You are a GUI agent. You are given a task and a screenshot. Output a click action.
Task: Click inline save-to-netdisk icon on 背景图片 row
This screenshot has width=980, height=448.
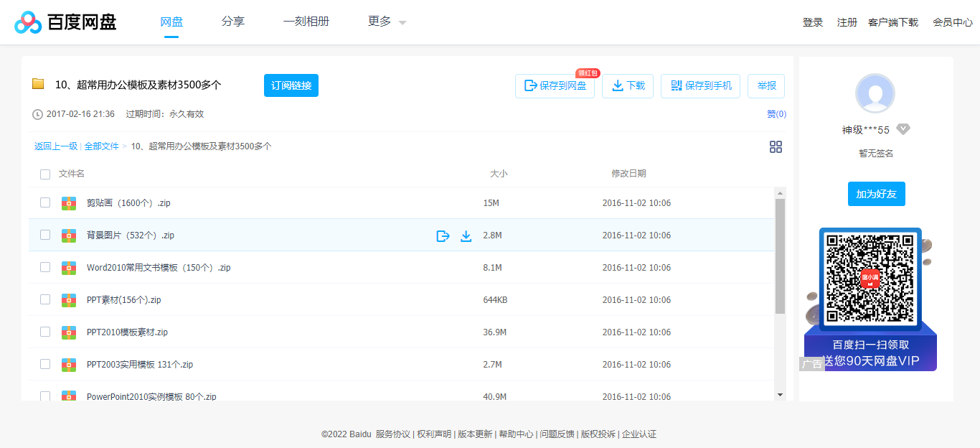click(x=443, y=235)
